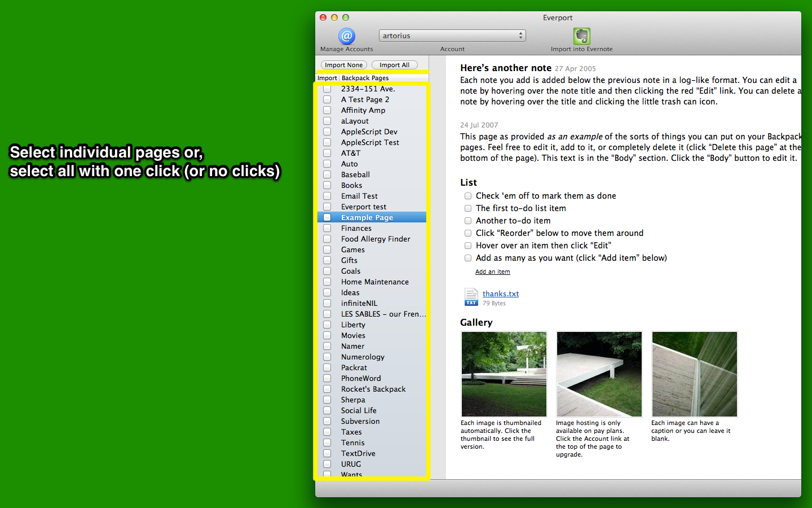The height and width of the screenshot is (508, 812).
Task: Select the Games page row
Action: click(372, 249)
